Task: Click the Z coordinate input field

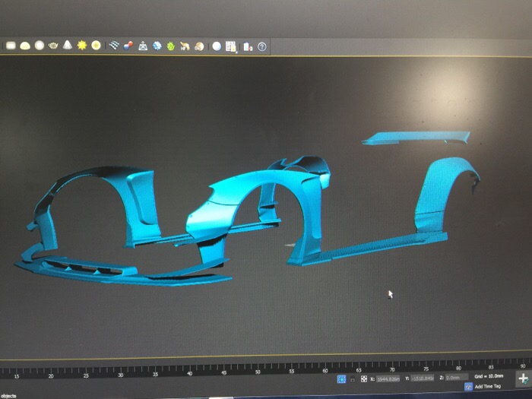Action: 457,377
